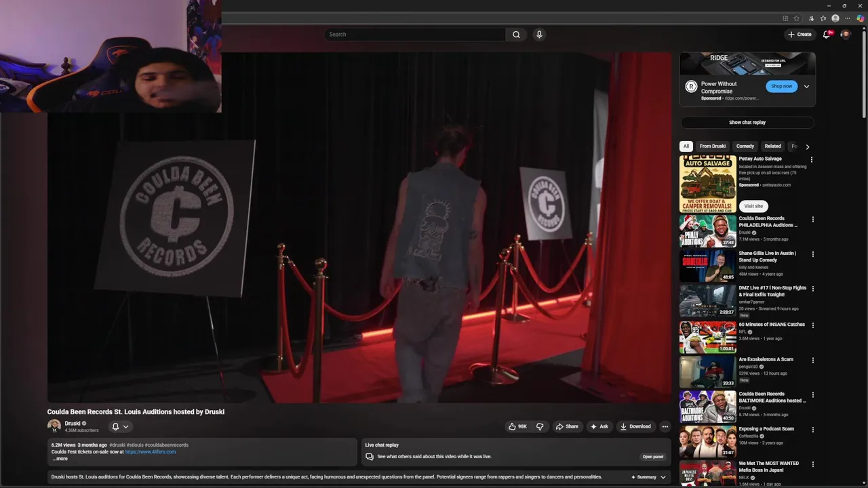Screen dimensions: 868x488
Task: Click 'Power Without Compromise' ad headline
Action: click(719, 87)
